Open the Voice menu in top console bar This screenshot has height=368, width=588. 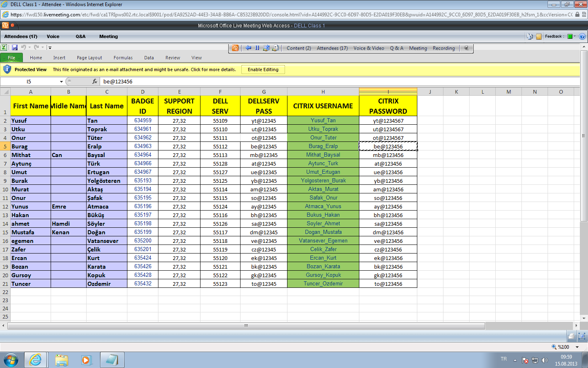point(53,36)
